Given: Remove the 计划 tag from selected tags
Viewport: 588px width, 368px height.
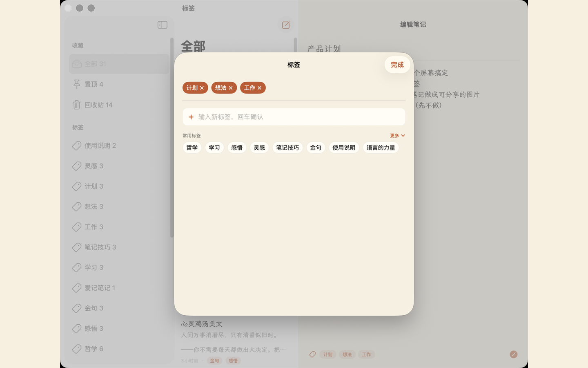Looking at the screenshot, I should (x=202, y=88).
